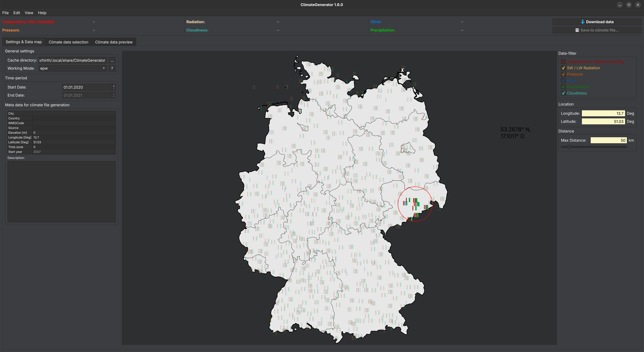Increase the Start Date with its up arrow
This screenshot has width=644, height=352.
[x=114, y=86]
